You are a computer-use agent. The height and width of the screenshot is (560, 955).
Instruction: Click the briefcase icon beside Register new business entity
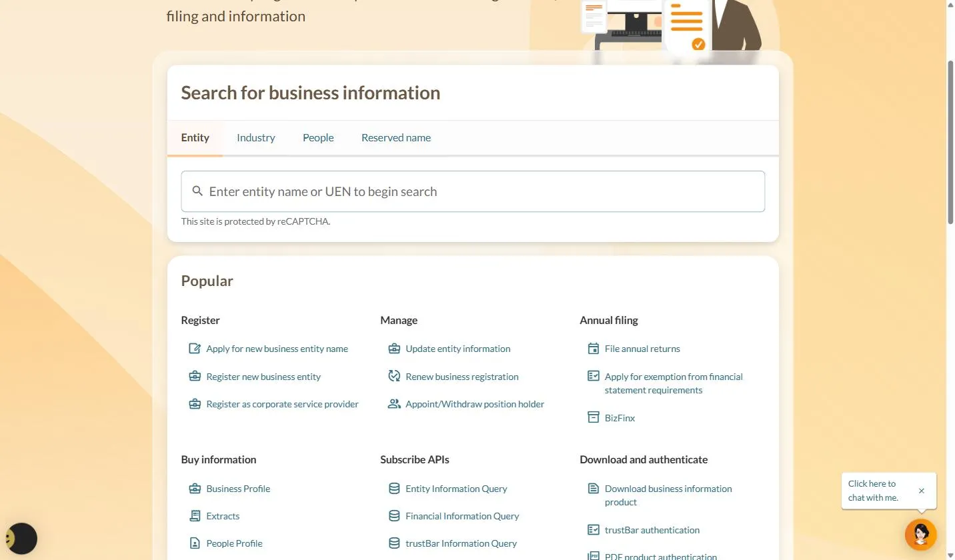click(195, 377)
